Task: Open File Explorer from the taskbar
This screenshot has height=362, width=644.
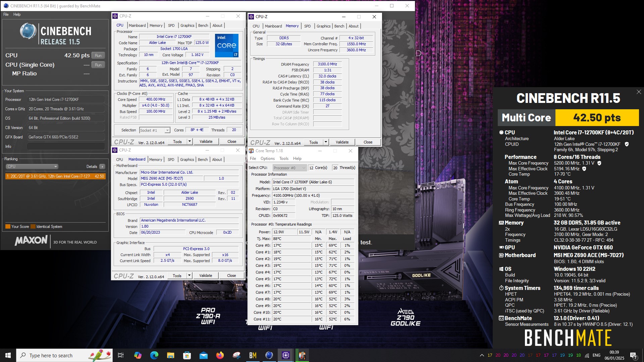Action: coord(170,355)
